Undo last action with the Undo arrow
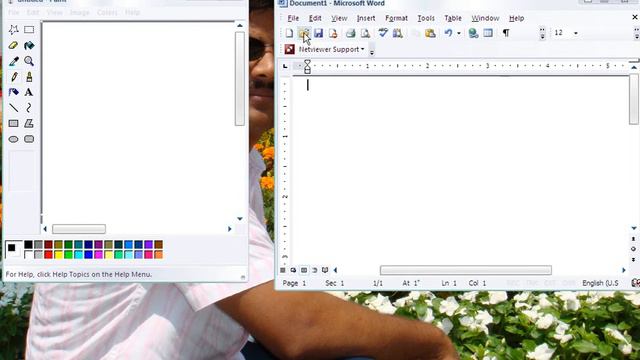The image size is (640, 360). [x=448, y=33]
